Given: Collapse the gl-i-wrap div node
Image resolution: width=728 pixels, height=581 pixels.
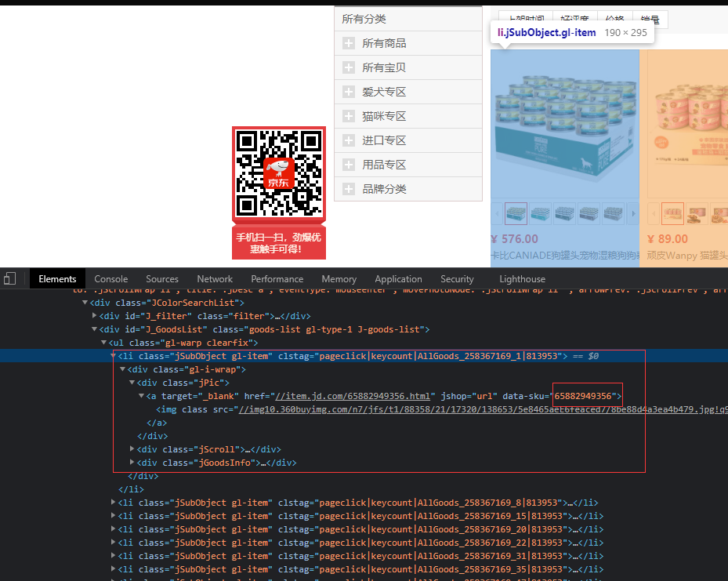Looking at the screenshot, I should tap(122, 369).
